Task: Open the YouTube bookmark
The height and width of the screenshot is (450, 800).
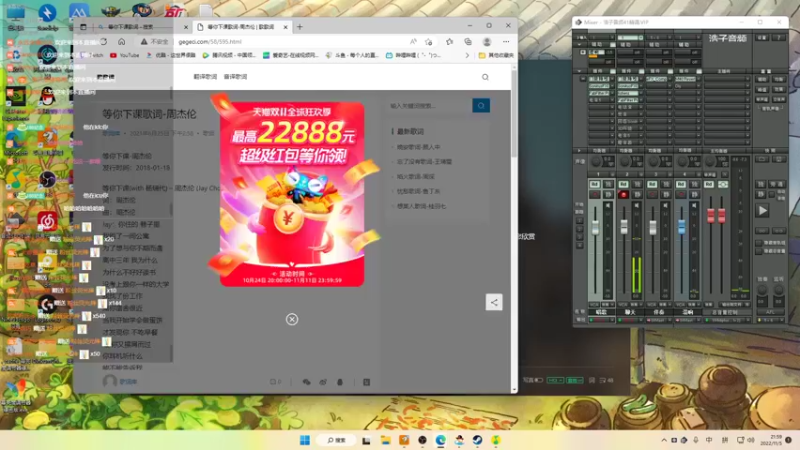Action: click(x=125, y=55)
